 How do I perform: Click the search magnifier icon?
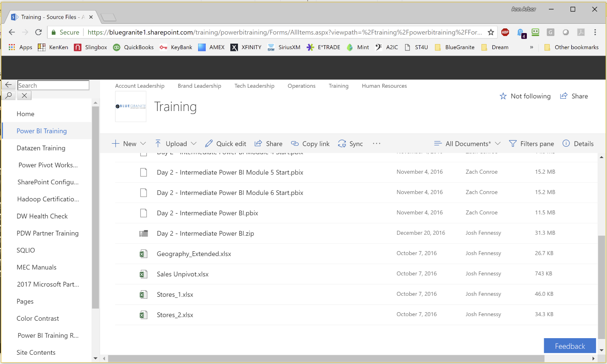pyautogui.click(x=8, y=95)
